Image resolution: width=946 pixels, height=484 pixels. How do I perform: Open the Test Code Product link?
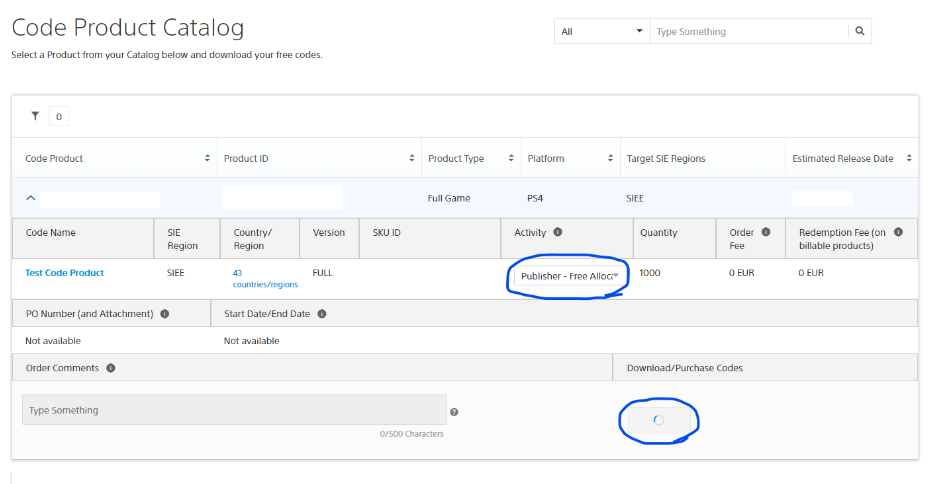tap(64, 273)
